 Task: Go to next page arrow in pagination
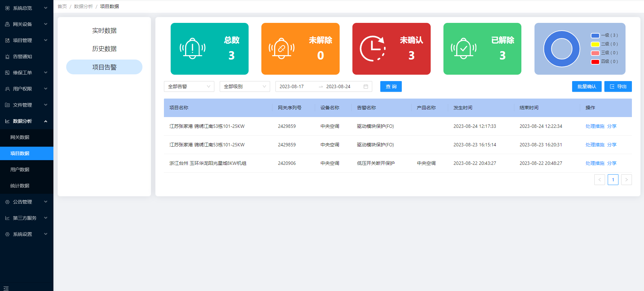pyautogui.click(x=627, y=180)
